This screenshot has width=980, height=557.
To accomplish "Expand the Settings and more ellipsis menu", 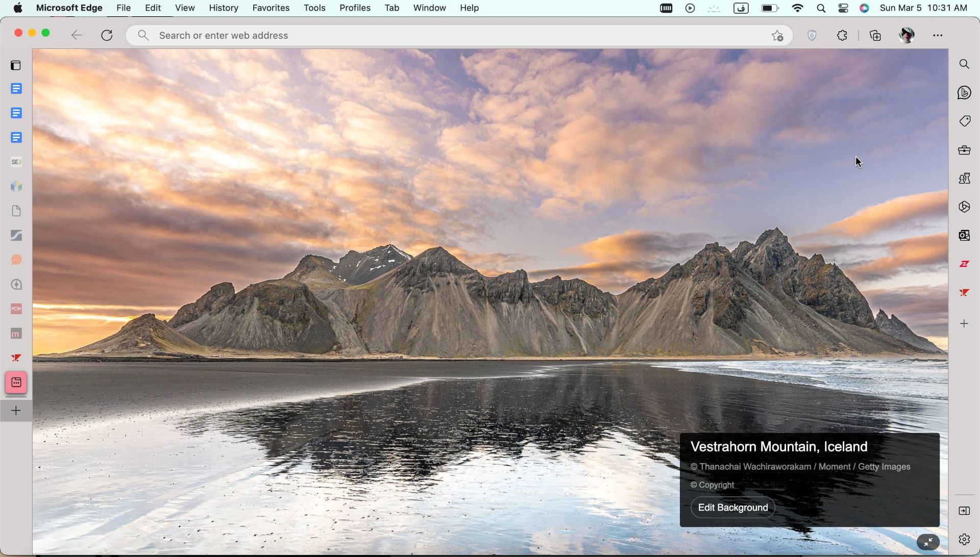I will [x=938, y=35].
